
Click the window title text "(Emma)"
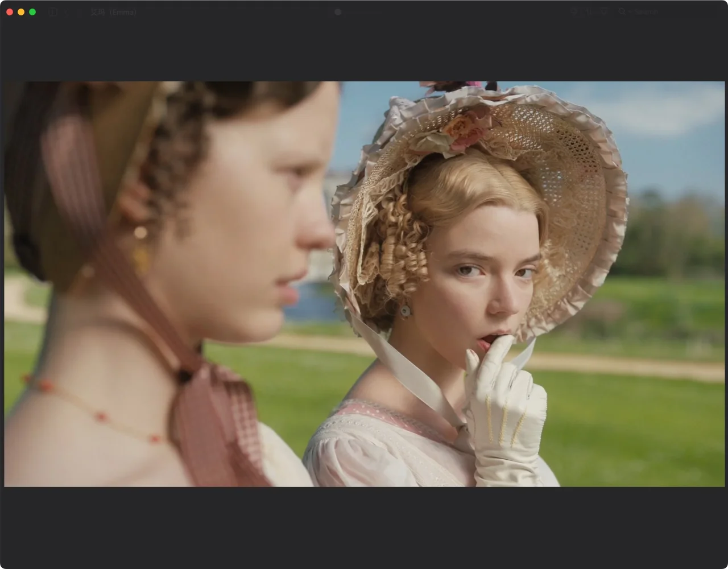[x=122, y=12]
